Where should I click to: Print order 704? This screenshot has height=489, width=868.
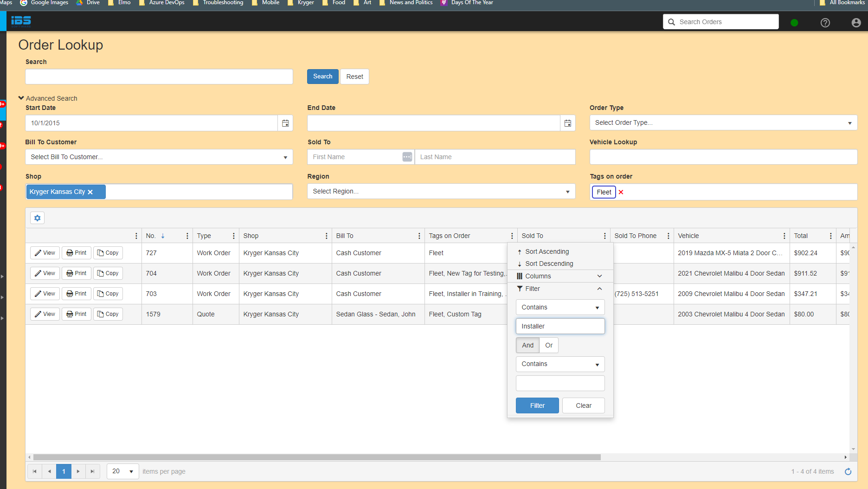(x=77, y=273)
